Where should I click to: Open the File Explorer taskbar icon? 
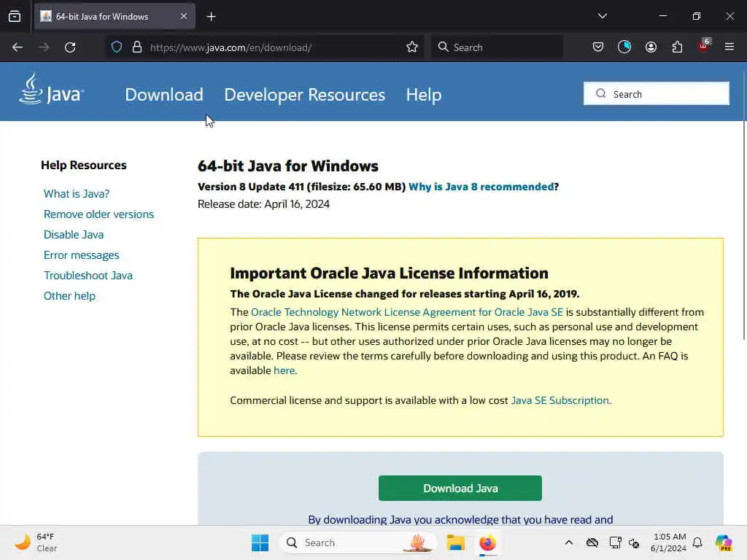click(x=456, y=542)
